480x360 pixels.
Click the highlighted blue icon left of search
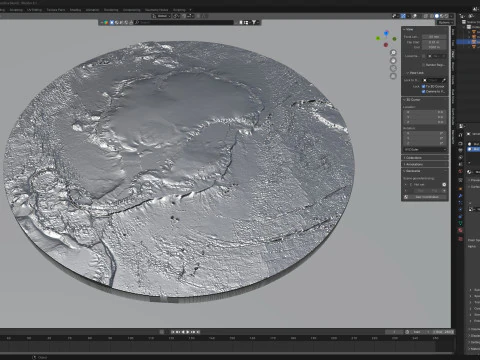112,22
